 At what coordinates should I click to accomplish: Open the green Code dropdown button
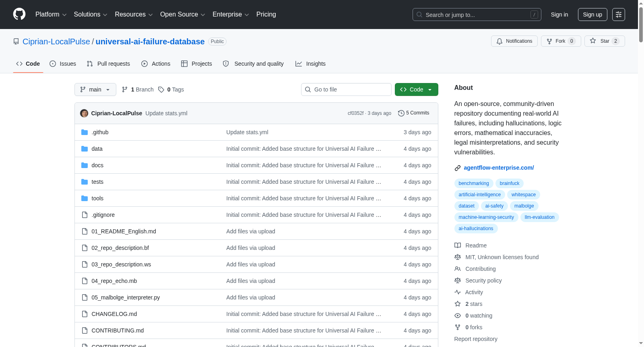tap(417, 89)
